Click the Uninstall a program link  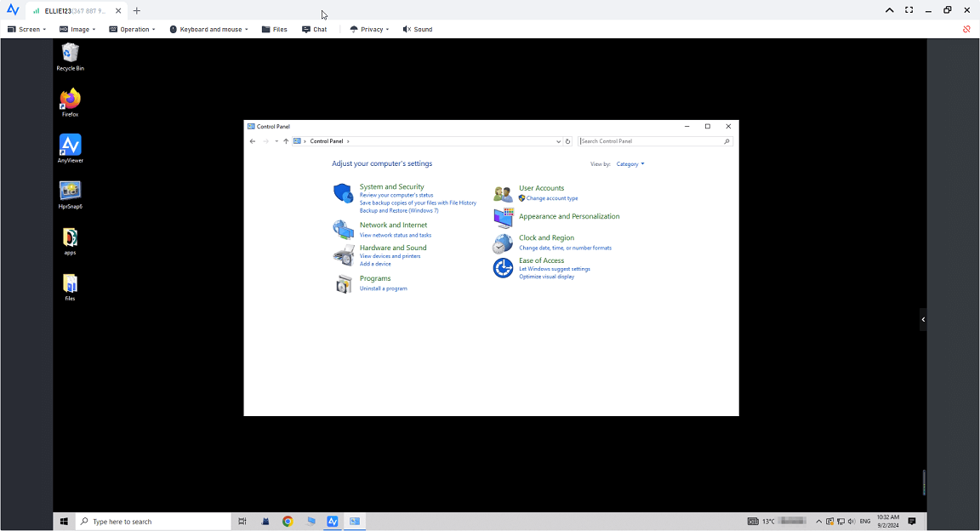[383, 288]
